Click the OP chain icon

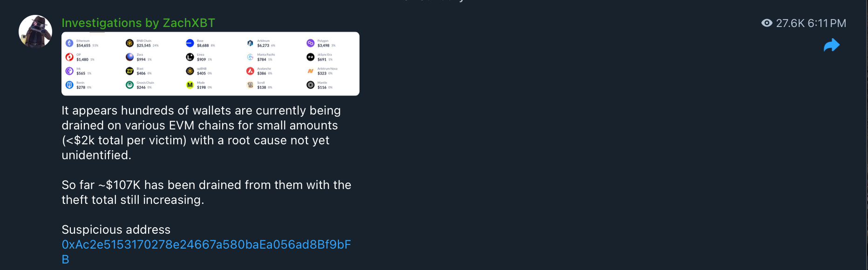coord(69,57)
